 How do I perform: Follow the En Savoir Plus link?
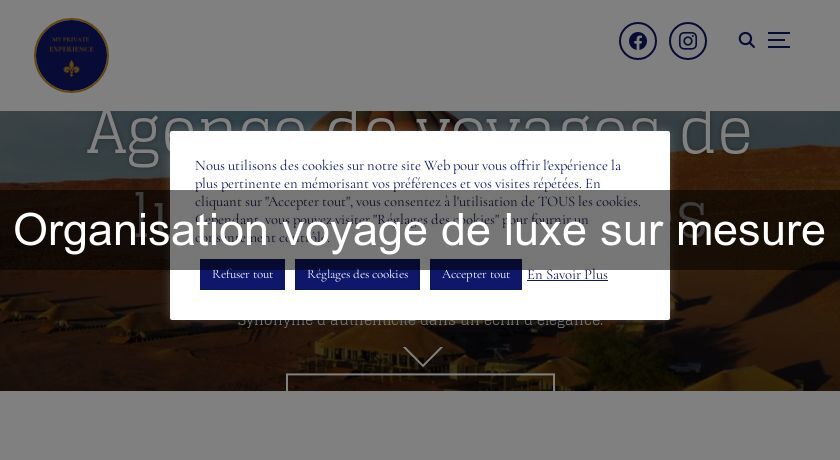click(567, 274)
